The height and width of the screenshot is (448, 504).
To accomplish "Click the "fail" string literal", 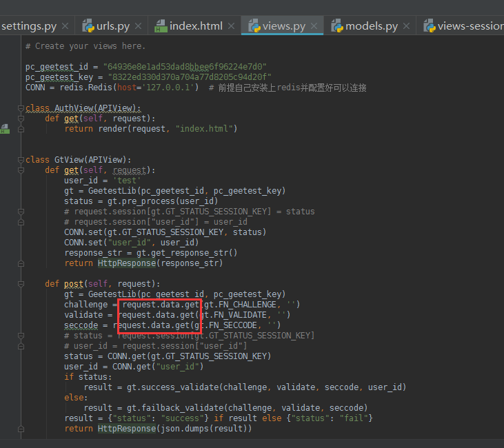I will coord(354,418).
